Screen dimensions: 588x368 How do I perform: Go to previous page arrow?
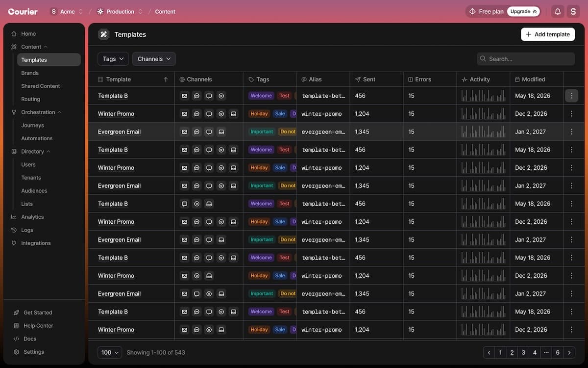489,352
